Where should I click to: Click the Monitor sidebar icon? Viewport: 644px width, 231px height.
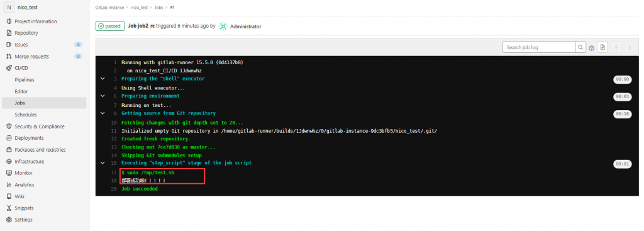tap(9, 173)
